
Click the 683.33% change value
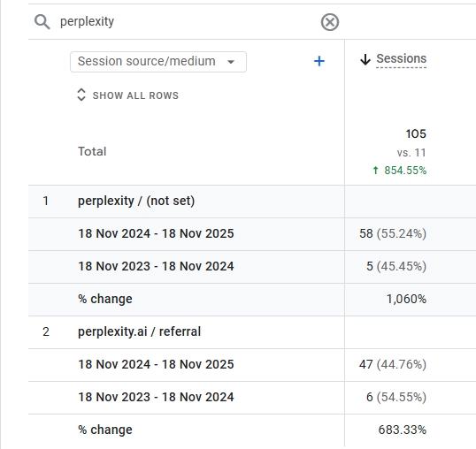pyautogui.click(x=403, y=430)
